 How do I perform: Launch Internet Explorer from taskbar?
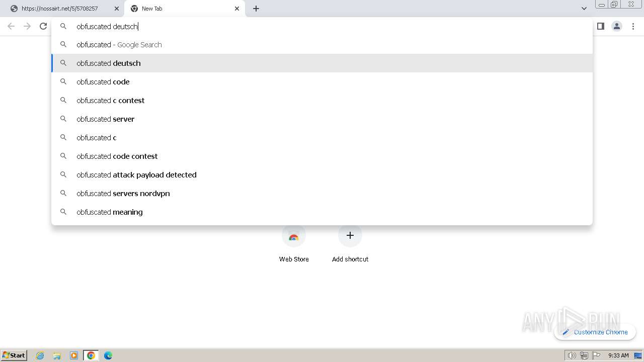40,355
